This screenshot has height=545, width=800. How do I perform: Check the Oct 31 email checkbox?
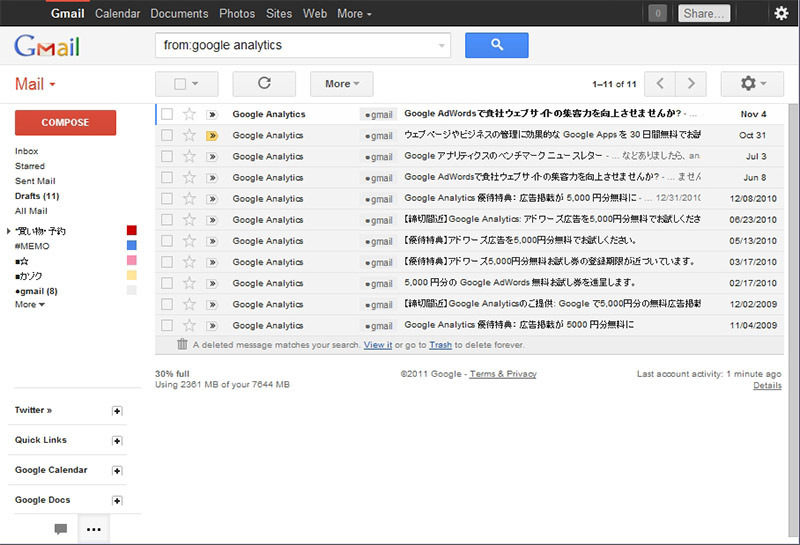(167, 135)
